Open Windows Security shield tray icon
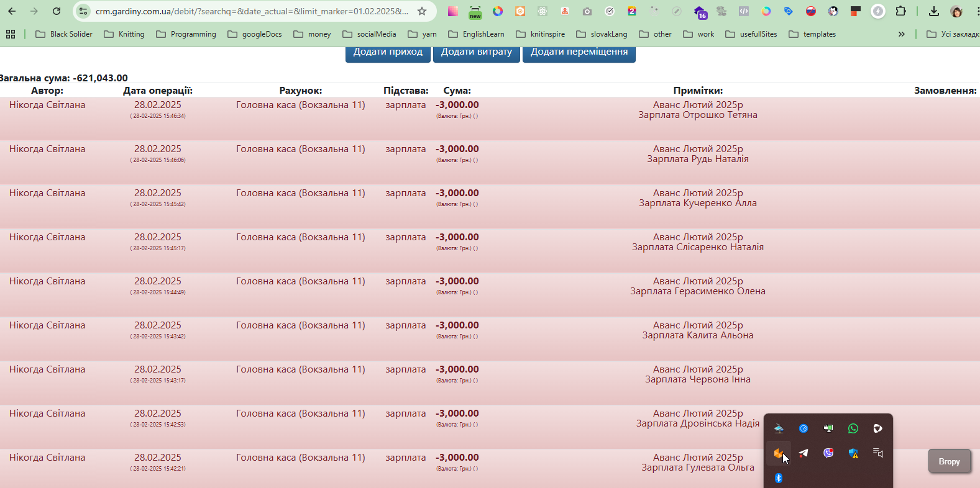The height and width of the screenshot is (488, 980). pos(853,453)
